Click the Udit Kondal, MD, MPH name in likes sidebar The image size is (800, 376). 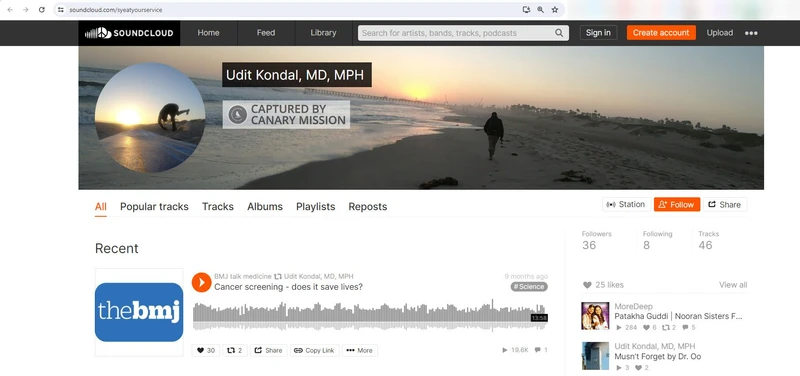655,346
